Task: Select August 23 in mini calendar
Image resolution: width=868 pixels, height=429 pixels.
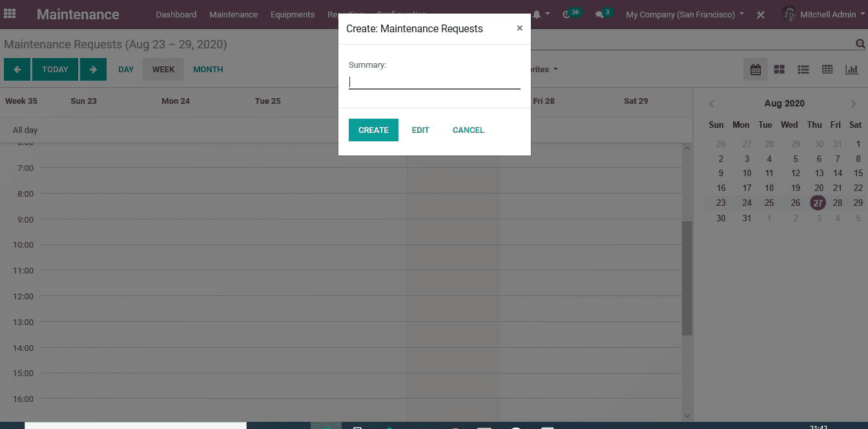Action: point(721,203)
